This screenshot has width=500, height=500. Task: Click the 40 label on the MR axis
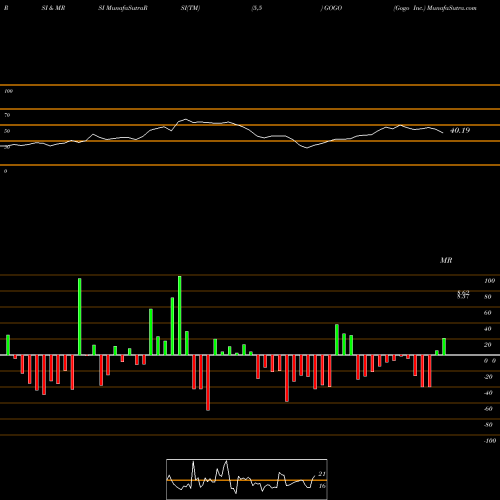coord(487,329)
